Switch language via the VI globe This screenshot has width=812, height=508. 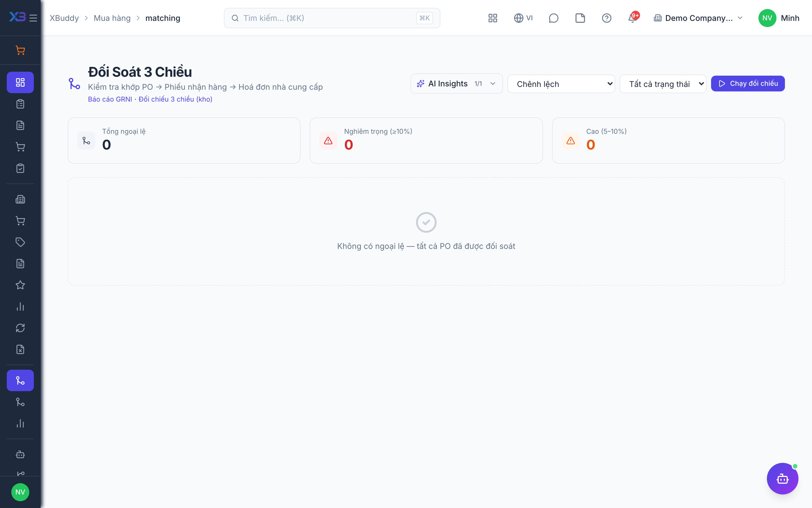coord(523,18)
